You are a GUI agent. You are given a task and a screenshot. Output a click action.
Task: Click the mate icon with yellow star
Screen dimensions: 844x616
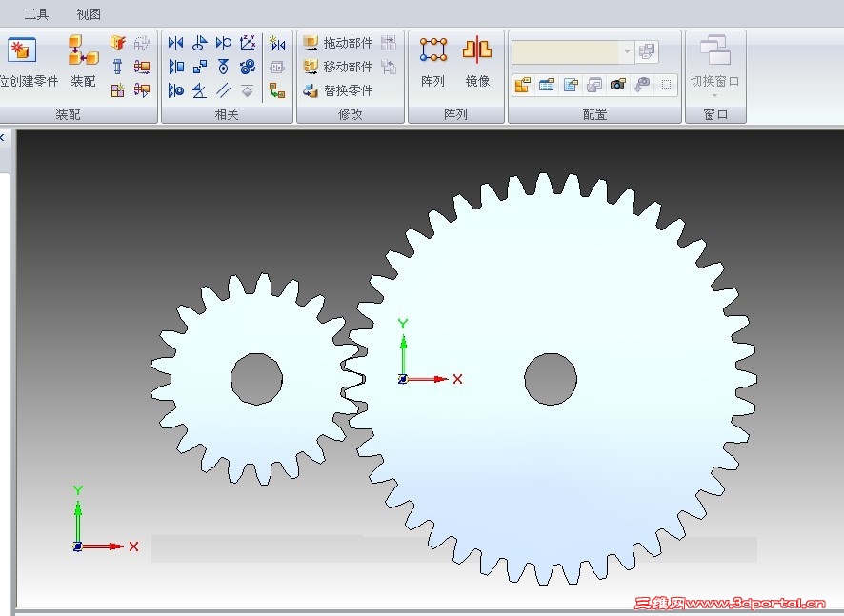pos(276,43)
